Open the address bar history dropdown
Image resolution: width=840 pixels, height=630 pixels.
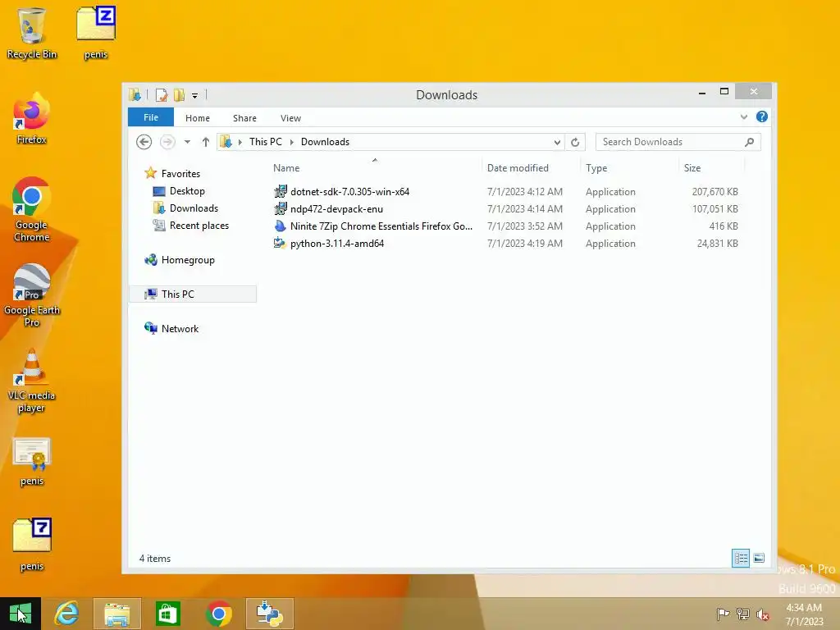(x=557, y=142)
